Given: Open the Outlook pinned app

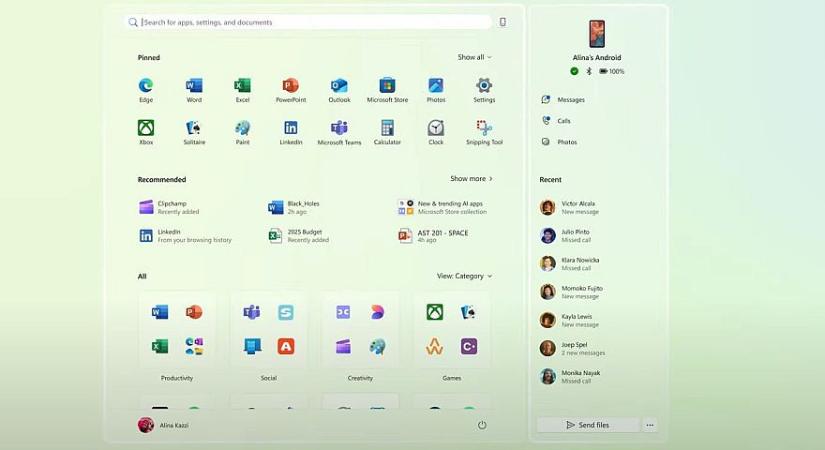Looking at the screenshot, I should pyautogui.click(x=339, y=89).
